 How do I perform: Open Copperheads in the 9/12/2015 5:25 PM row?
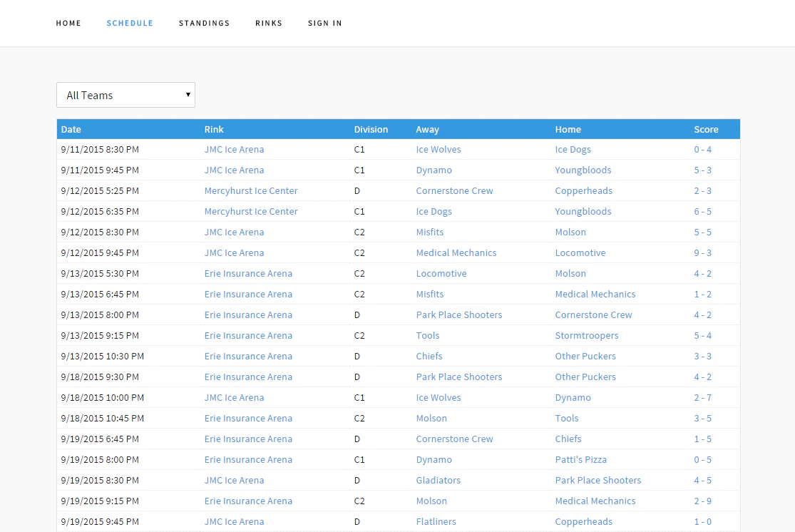583,190
